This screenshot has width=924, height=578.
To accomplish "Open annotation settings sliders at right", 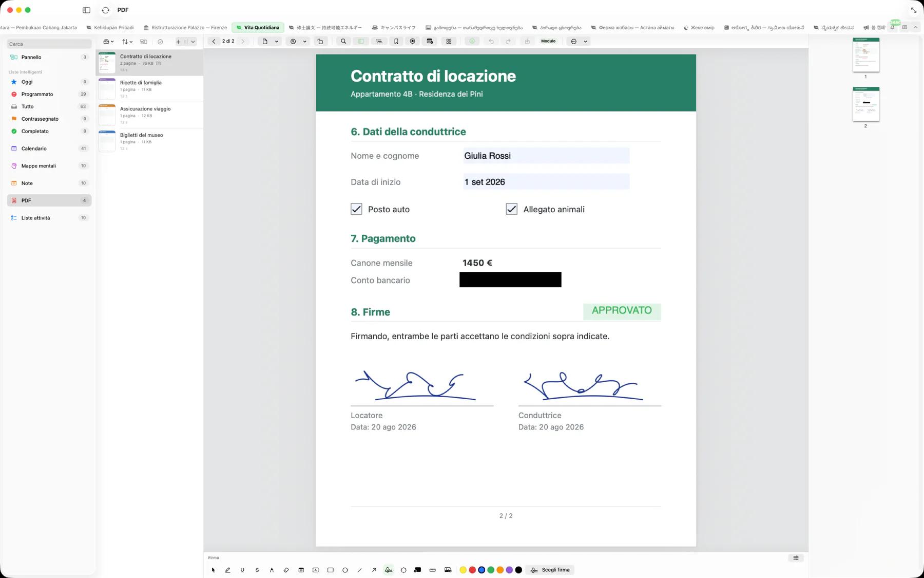I will (796, 558).
